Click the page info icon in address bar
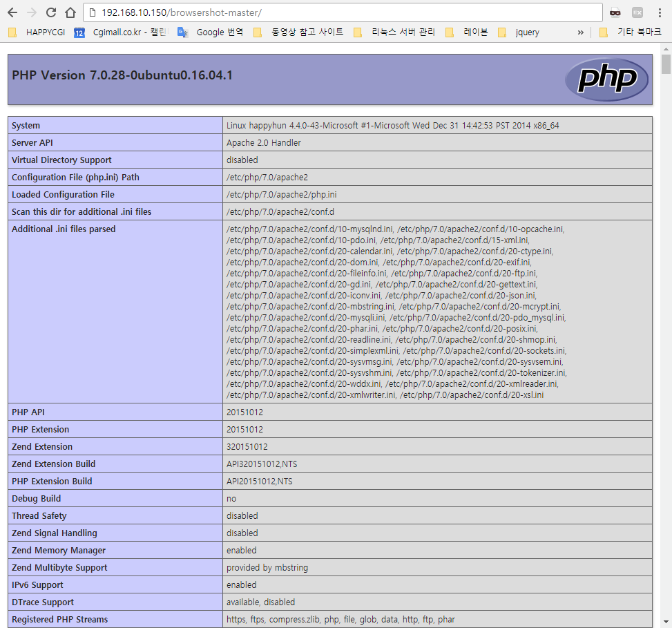The height and width of the screenshot is (628, 672). coord(92,13)
